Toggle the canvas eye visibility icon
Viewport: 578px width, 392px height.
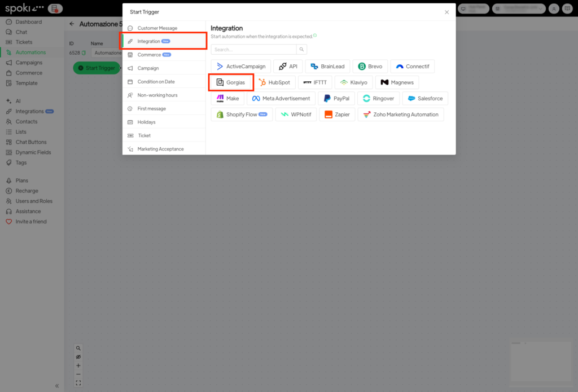(78, 357)
